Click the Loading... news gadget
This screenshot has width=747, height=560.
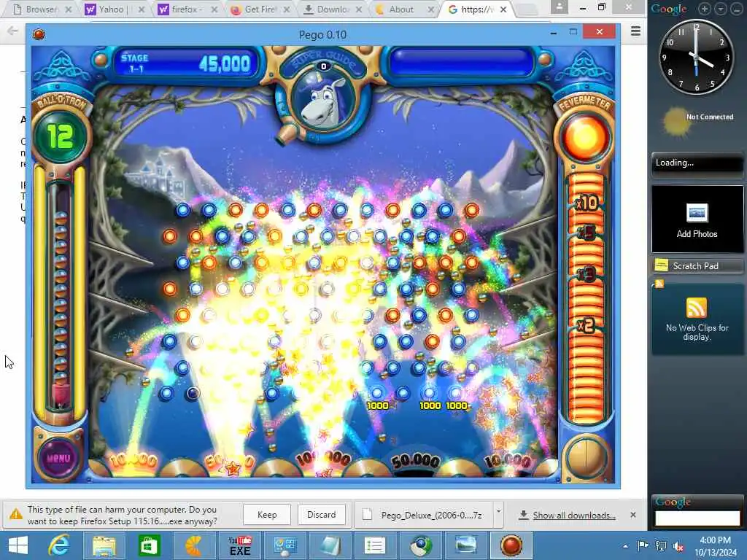coord(697,163)
